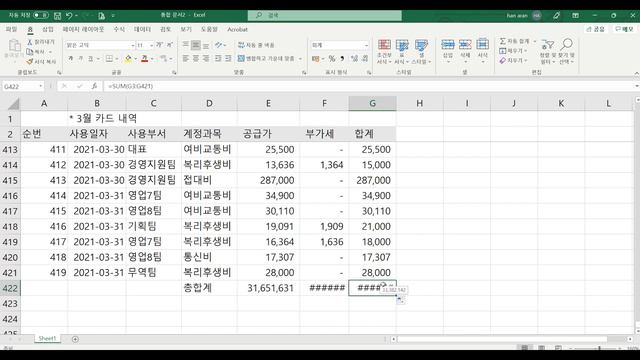Click the Decrease Decimal icon
This screenshot has height=360, width=640.
tap(365, 59)
